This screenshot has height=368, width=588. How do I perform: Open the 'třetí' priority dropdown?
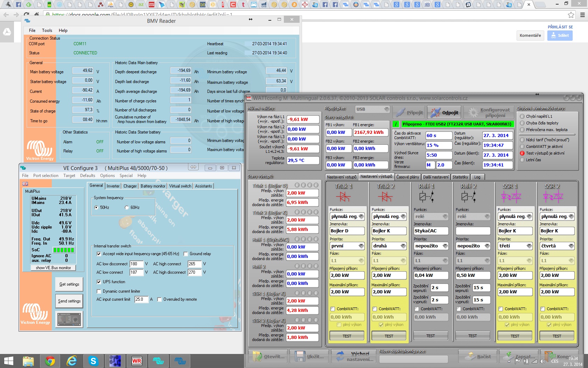(x=515, y=246)
